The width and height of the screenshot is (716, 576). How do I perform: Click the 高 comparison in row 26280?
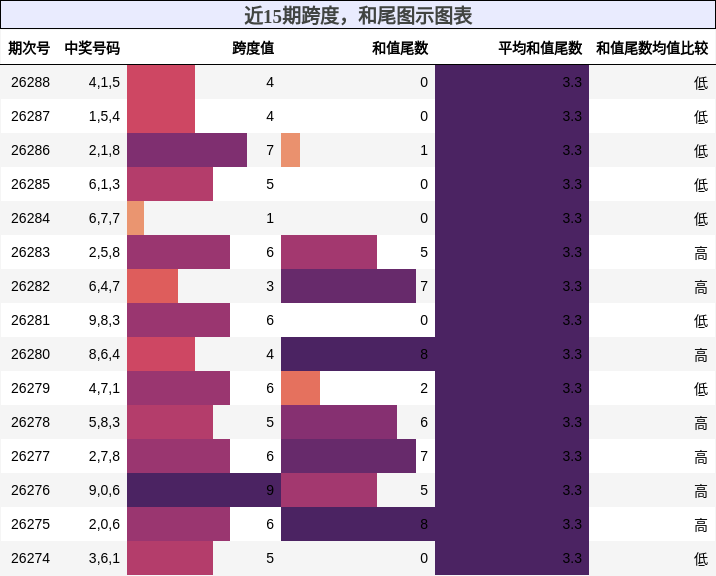coord(701,354)
